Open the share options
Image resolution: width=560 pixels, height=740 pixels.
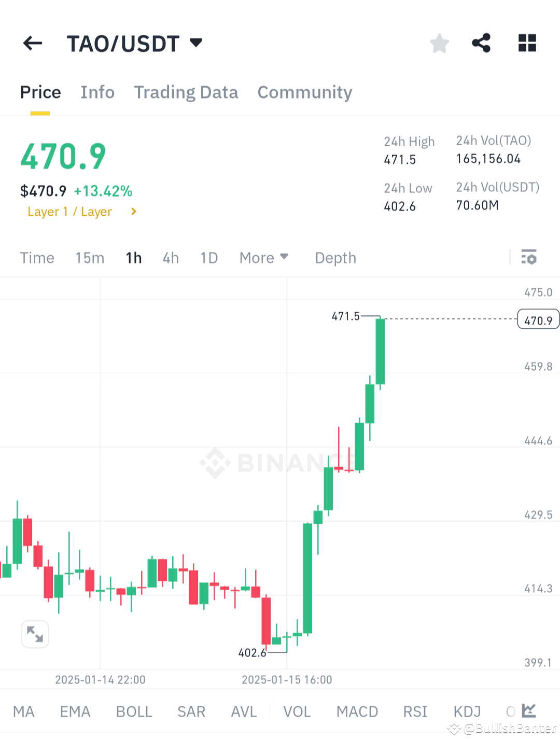tap(480, 43)
